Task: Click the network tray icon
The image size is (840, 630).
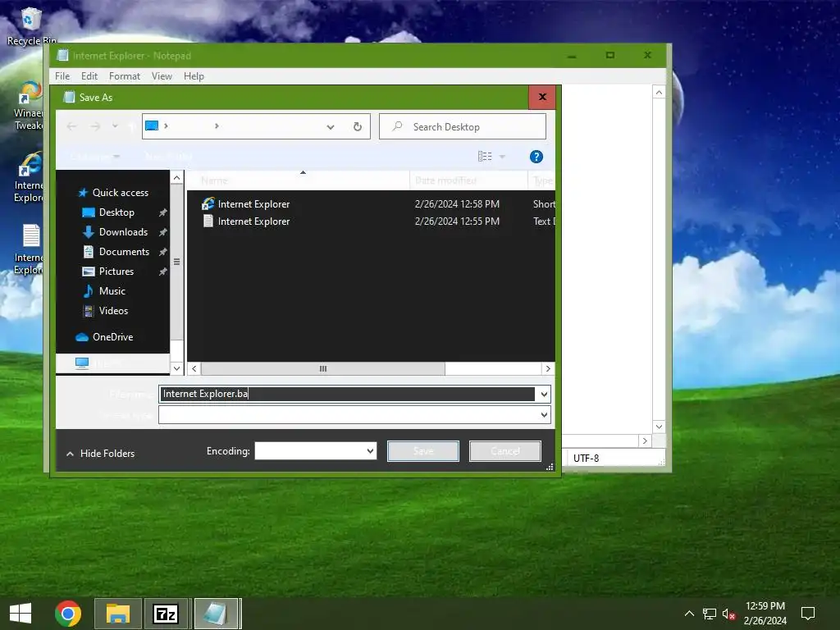Action: [710, 614]
